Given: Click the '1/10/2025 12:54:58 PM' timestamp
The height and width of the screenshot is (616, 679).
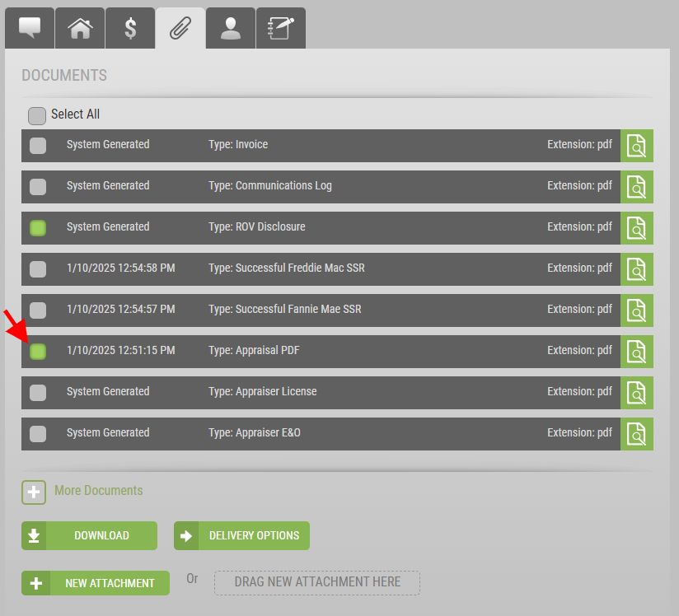Looking at the screenshot, I should [121, 268].
